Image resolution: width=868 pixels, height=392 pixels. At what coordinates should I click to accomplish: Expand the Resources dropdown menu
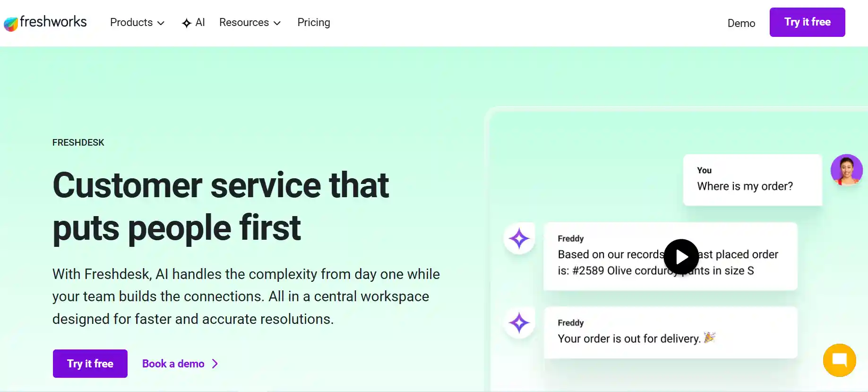tap(250, 23)
